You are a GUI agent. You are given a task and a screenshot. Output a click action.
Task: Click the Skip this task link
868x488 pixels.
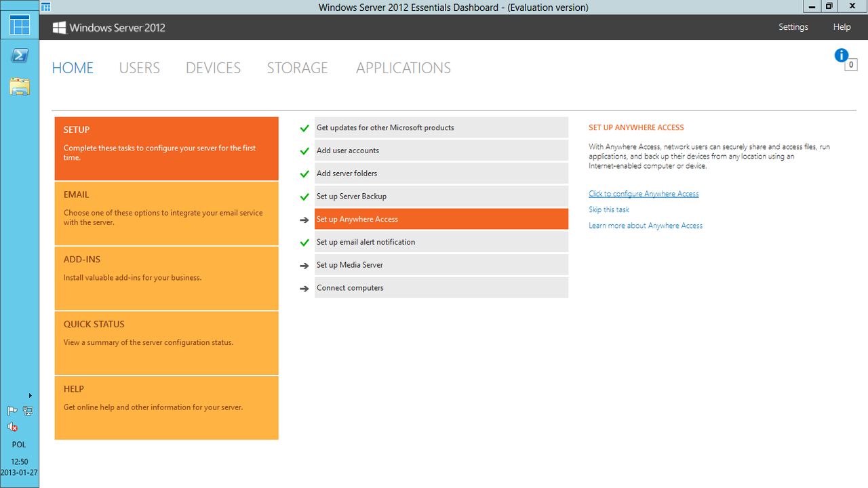[x=609, y=209]
